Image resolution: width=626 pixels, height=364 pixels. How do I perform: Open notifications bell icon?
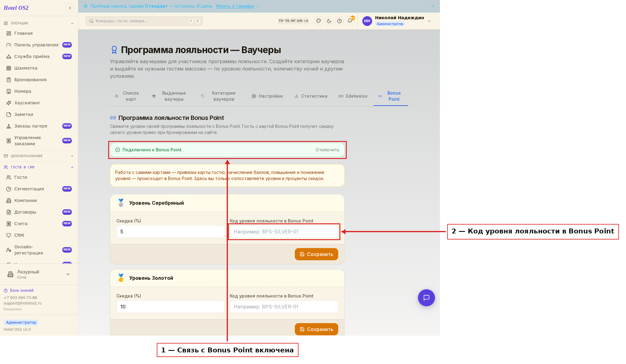point(350,21)
